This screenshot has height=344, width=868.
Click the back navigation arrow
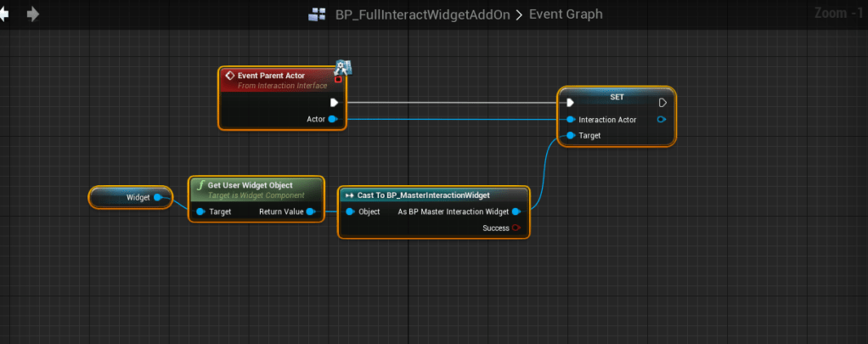[x=4, y=14]
